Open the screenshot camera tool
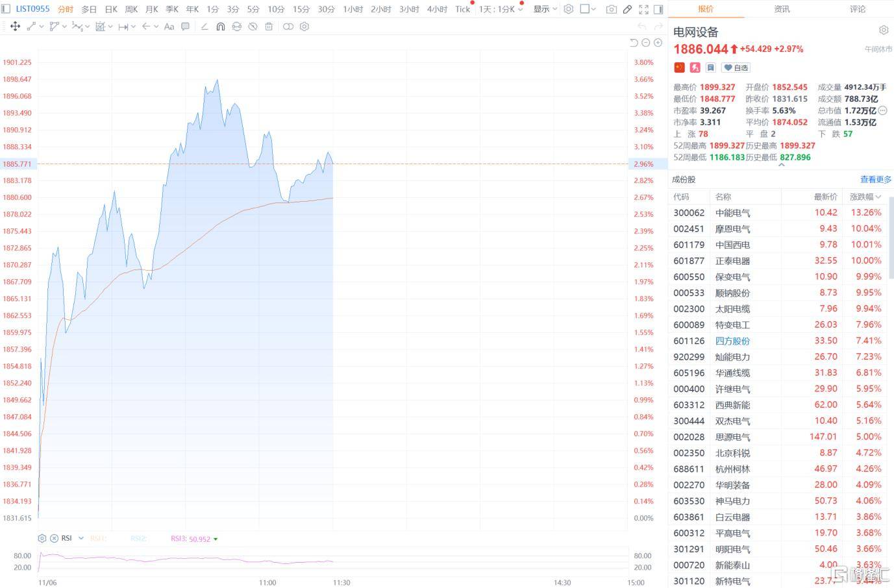The image size is (894, 588). coord(611,9)
